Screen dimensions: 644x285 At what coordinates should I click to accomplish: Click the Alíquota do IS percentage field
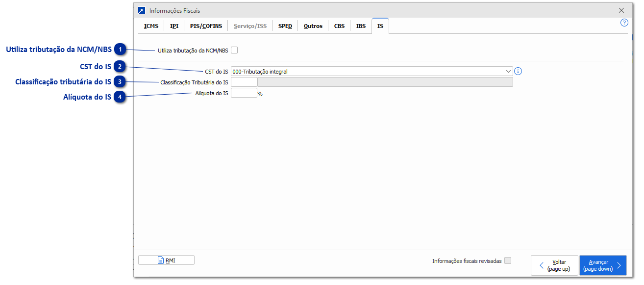pos(244,93)
